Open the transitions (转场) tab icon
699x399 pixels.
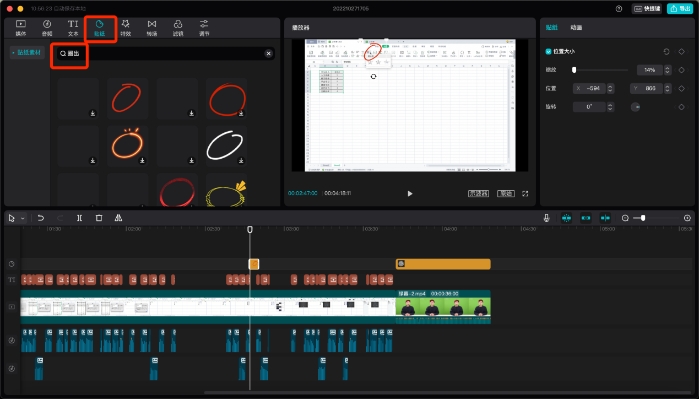(x=152, y=28)
